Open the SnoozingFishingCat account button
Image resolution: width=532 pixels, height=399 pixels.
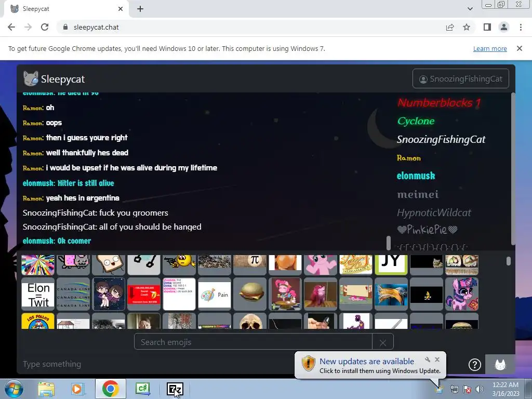(x=461, y=79)
